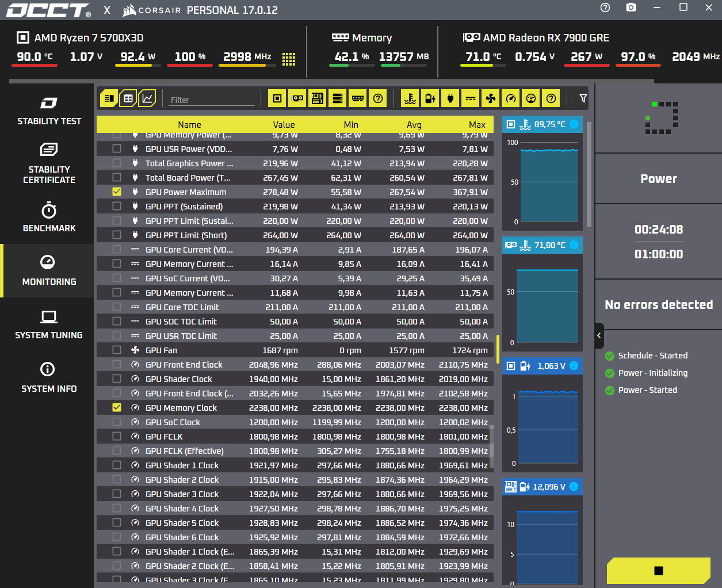The height and width of the screenshot is (588, 722).
Task: Click the 'No errors detected' status
Action: [659, 304]
